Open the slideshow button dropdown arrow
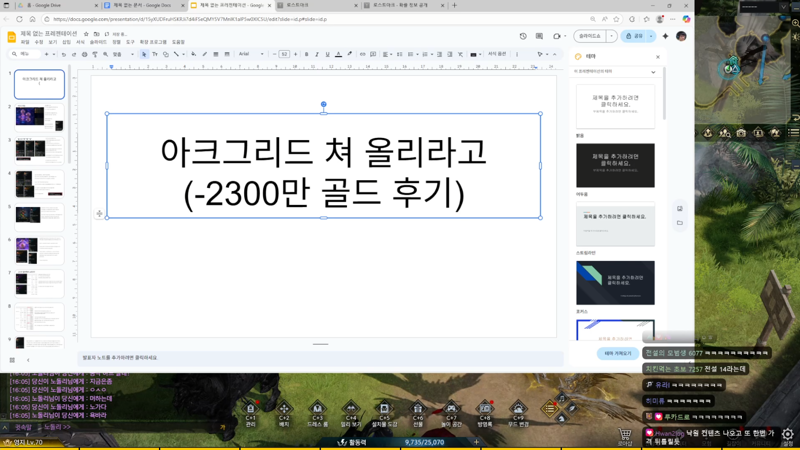 [611, 36]
